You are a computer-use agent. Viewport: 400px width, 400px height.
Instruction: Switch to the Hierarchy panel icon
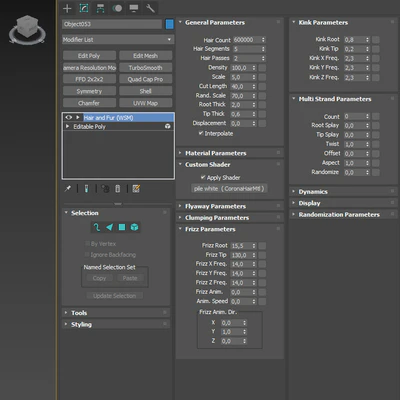(x=100, y=8)
